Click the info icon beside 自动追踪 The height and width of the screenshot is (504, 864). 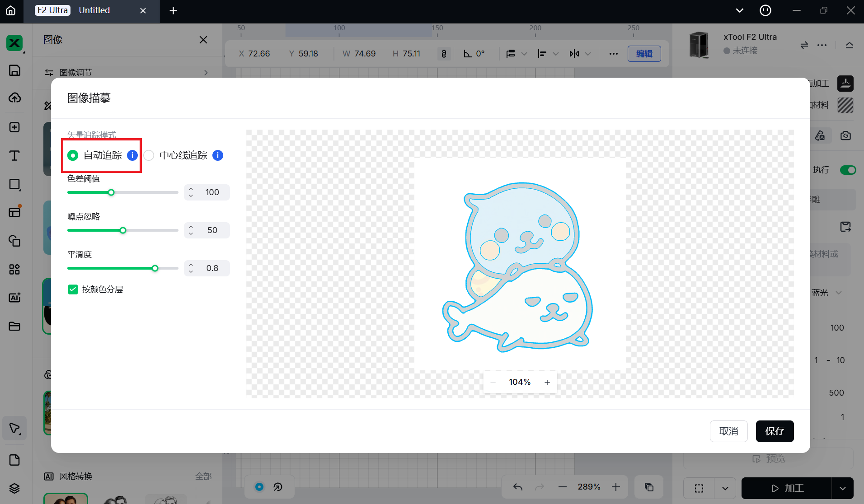pos(132,155)
